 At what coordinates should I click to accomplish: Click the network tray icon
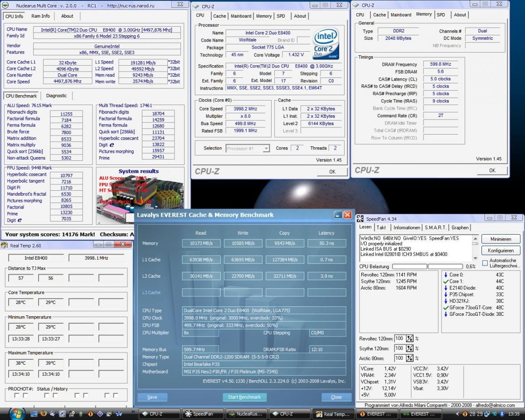pyautogui.click(x=487, y=414)
